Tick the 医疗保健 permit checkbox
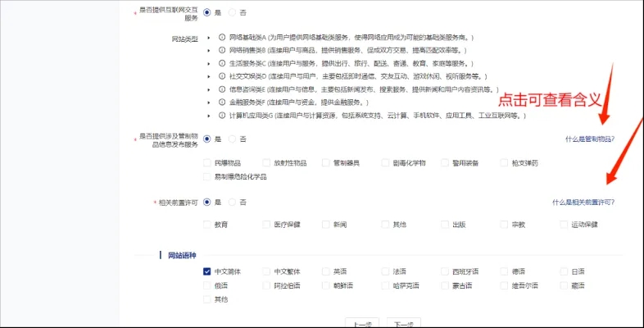 pyautogui.click(x=266, y=224)
